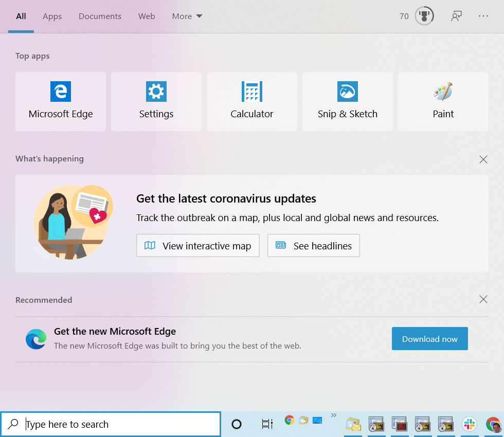Click the Cortana circle on taskbar

click(x=236, y=424)
